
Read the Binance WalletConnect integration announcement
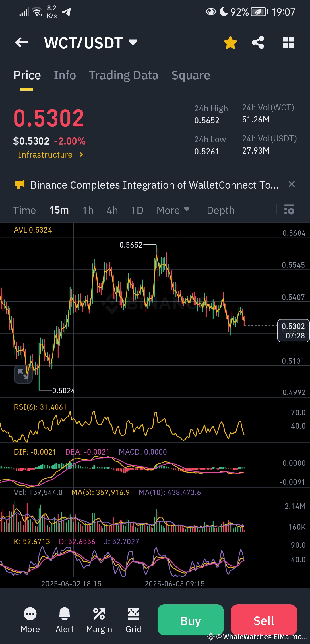click(154, 185)
